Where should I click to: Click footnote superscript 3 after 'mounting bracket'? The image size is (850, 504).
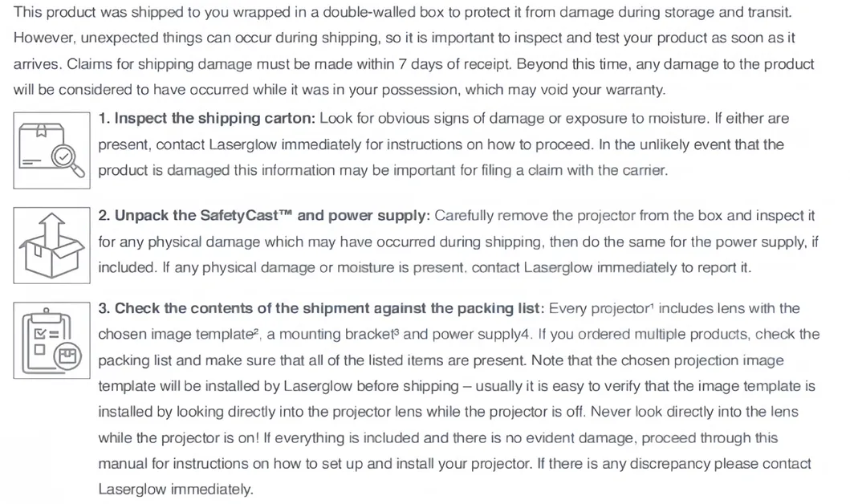(397, 331)
